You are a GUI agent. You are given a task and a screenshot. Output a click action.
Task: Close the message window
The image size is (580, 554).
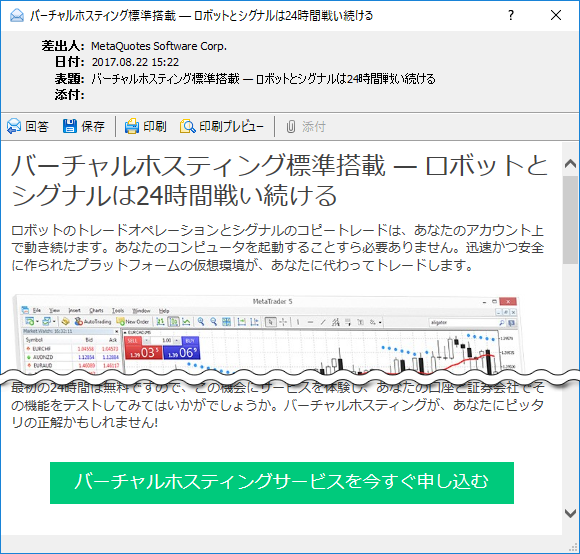tap(556, 15)
